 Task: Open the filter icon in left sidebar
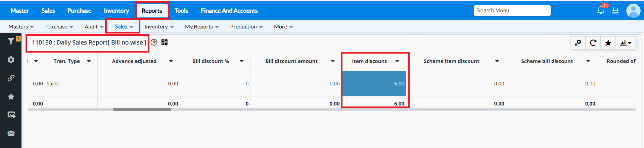click(11, 41)
